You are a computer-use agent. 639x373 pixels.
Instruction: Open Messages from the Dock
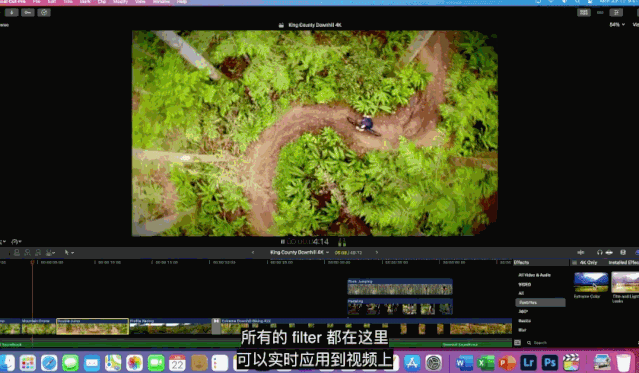click(x=71, y=363)
